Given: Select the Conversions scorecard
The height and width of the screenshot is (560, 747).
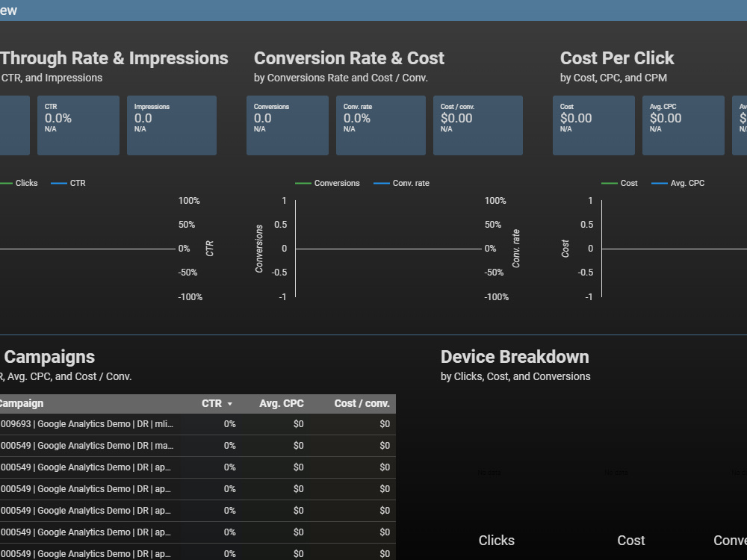Looking at the screenshot, I should (x=288, y=125).
